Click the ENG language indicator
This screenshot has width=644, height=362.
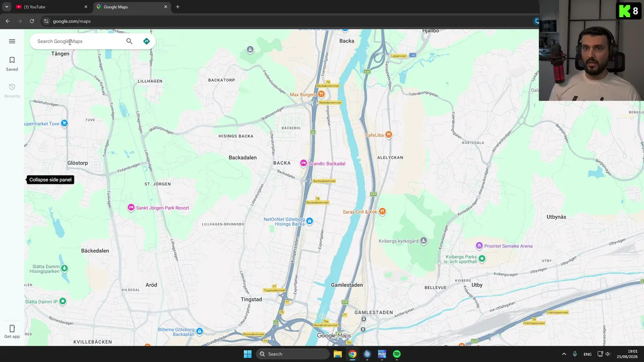click(x=588, y=354)
